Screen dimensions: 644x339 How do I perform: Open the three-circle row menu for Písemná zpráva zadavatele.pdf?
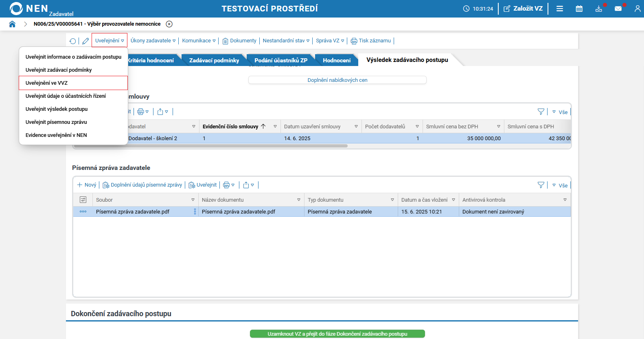pyautogui.click(x=83, y=211)
